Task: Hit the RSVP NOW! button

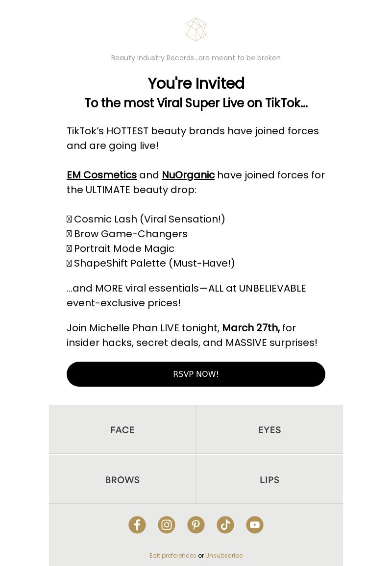Action: tap(196, 374)
